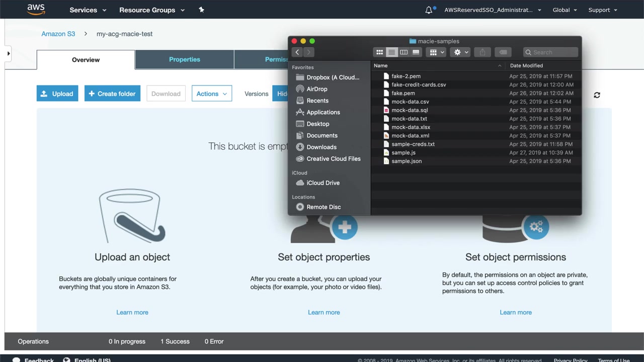Open Documents in Finder sidebar
The width and height of the screenshot is (644, 362).
(x=317, y=135)
